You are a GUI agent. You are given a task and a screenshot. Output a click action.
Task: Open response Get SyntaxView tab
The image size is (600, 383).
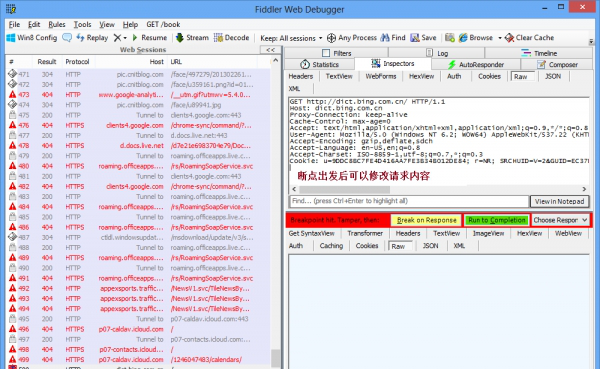[x=311, y=233]
